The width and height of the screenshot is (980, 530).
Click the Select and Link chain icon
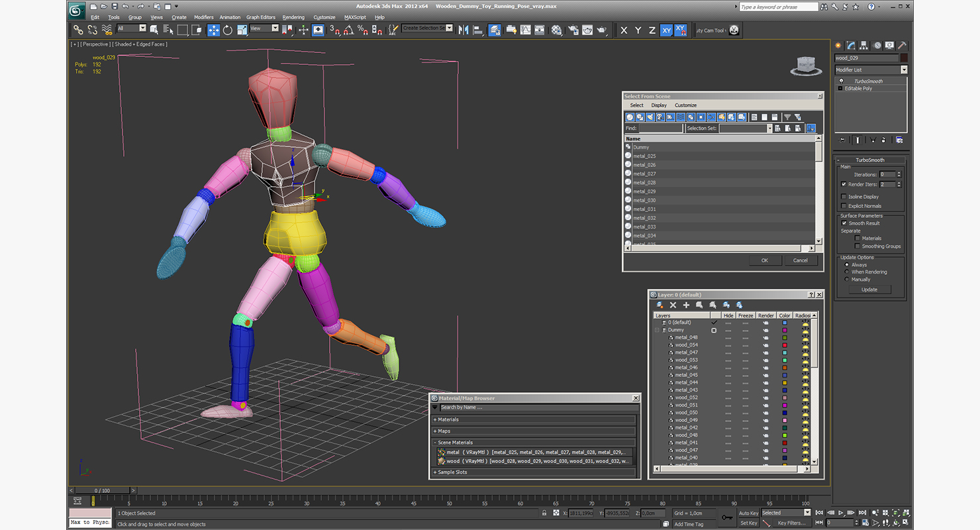pos(78,30)
